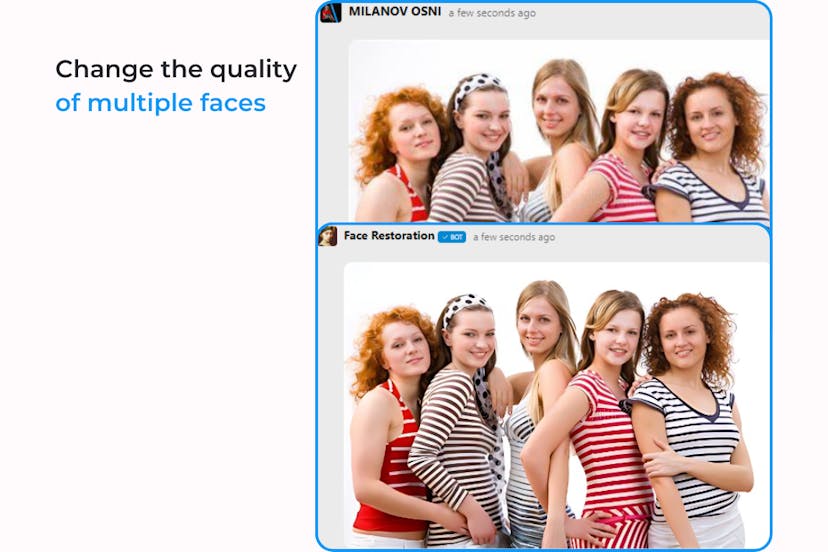Click gray padding left of the restored image

click(331, 400)
